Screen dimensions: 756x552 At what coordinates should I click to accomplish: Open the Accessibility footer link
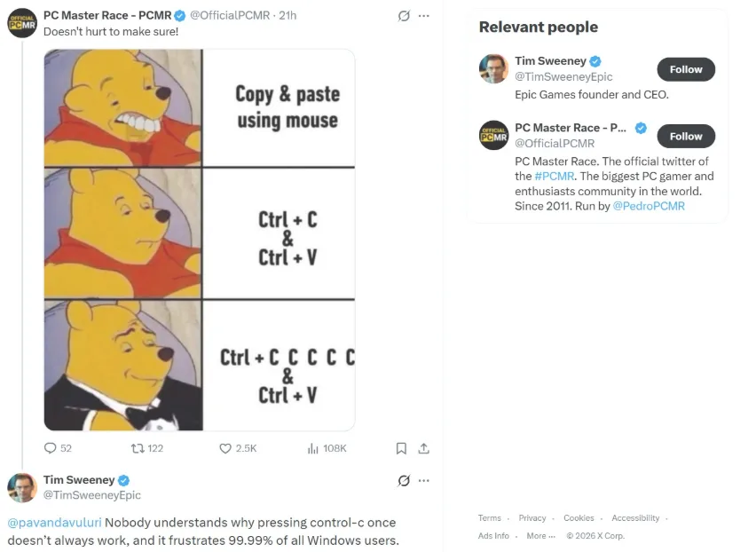coord(635,517)
